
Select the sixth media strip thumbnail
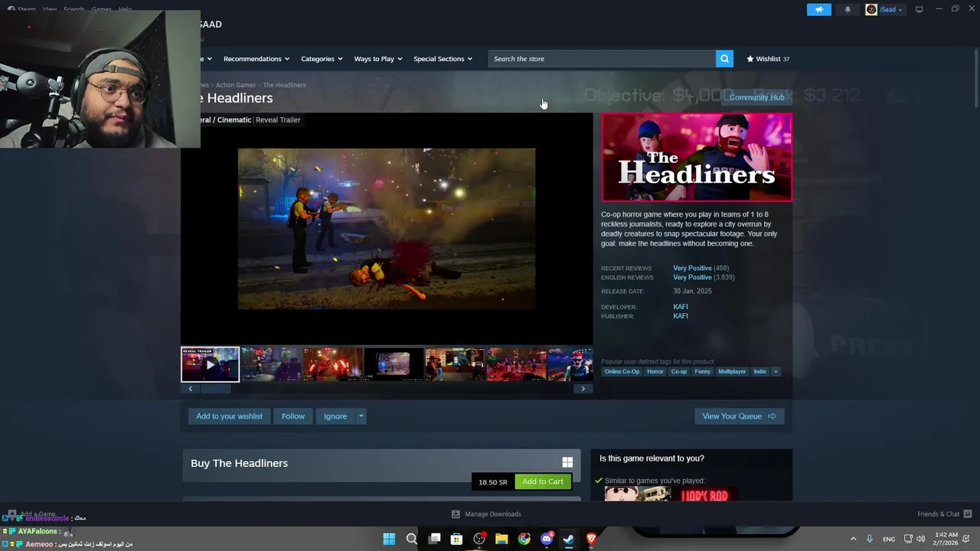516,364
